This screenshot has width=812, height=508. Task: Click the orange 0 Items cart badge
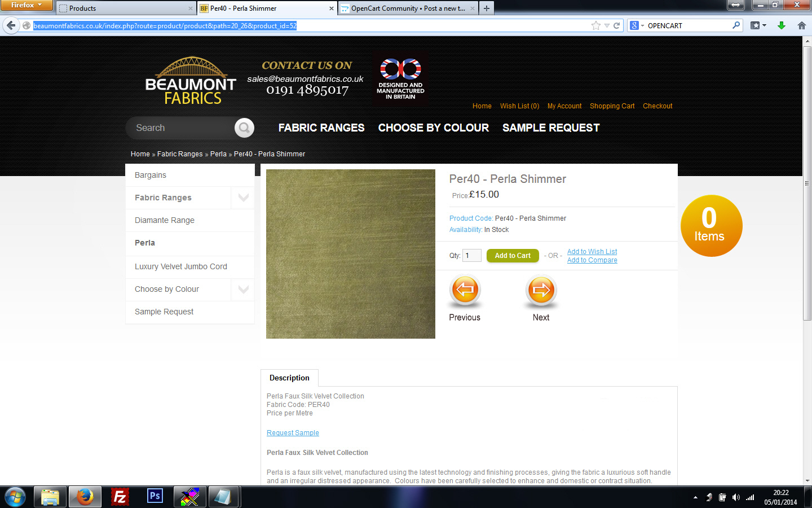(711, 226)
